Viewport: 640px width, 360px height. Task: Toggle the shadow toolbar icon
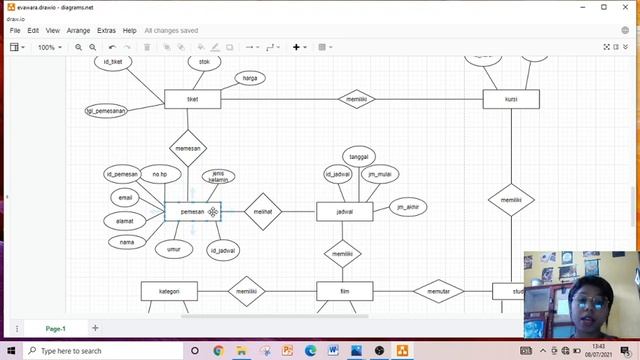(229, 47)
